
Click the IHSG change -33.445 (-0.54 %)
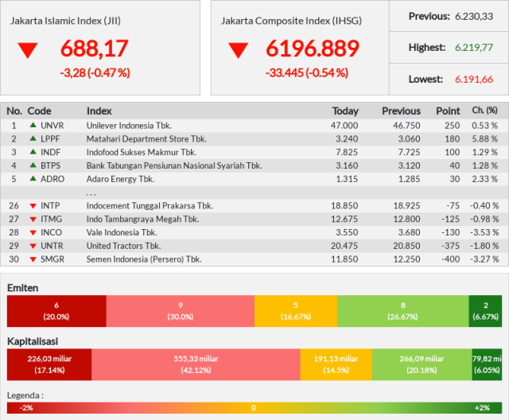[x=307, y=72]
